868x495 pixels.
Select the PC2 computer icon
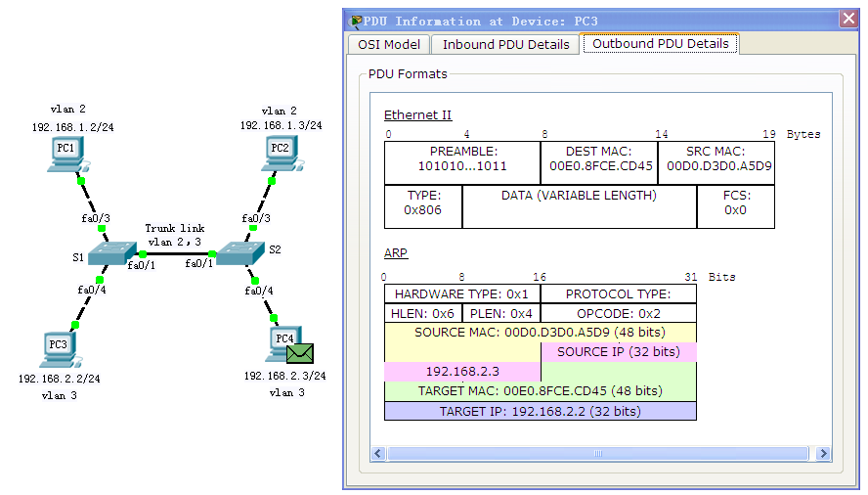[280, 153]
